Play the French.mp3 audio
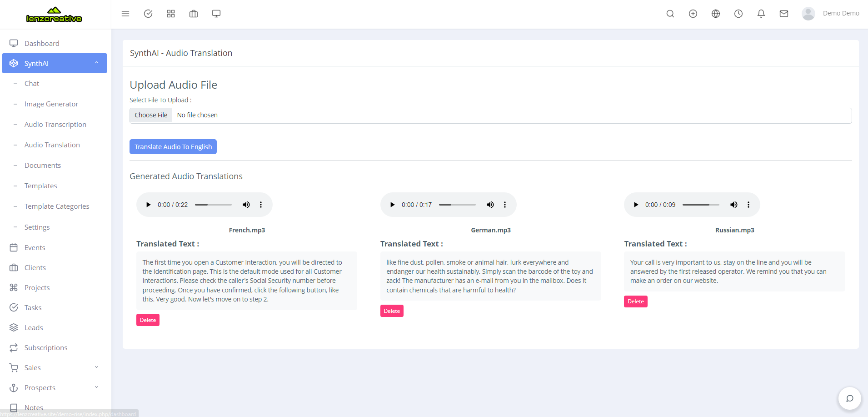The image size is (868, 417). point(148,205)
